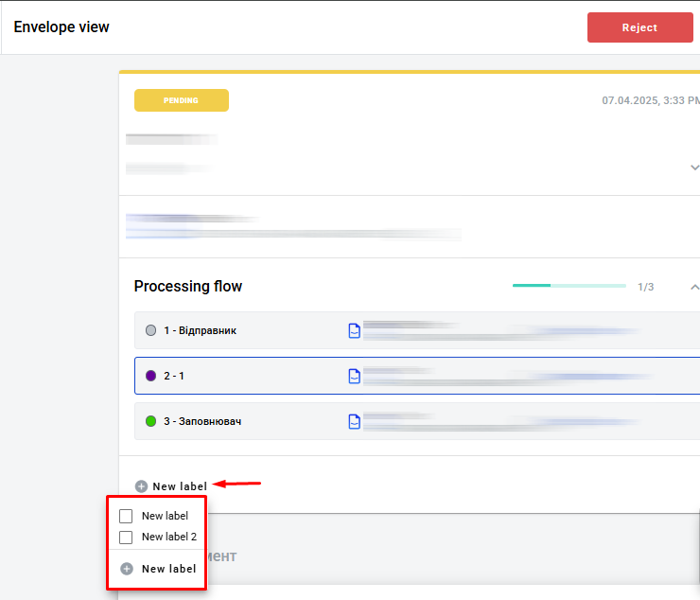Viewport: 700px width, 600px height.
Task: Select the 3 - Заповнювач flow step
Action: [201, 421]
